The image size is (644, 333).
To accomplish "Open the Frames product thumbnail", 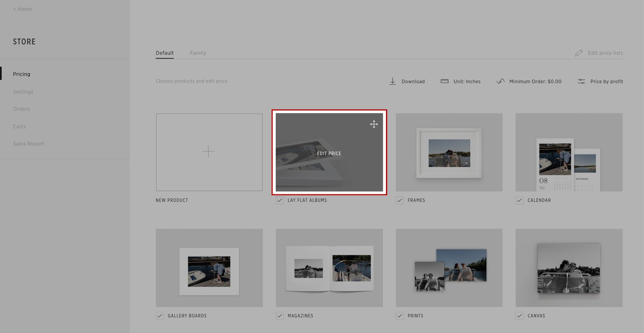I will pos(449,152).
